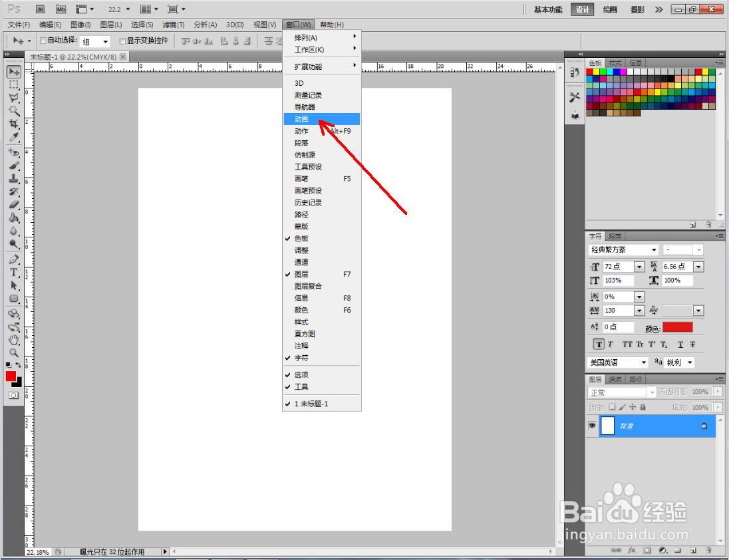Click the vertical scale 103% field
729x560 pixels.
tap(619, 281)
